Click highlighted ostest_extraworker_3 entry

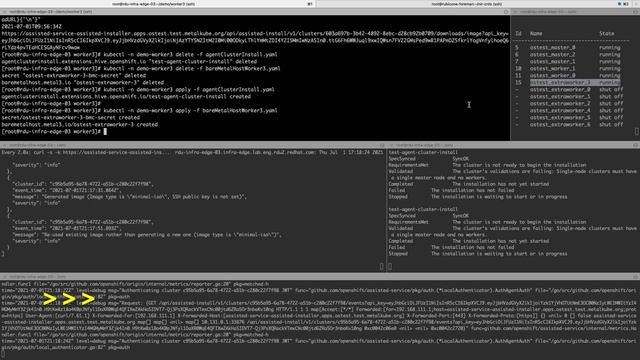(575, 82)
